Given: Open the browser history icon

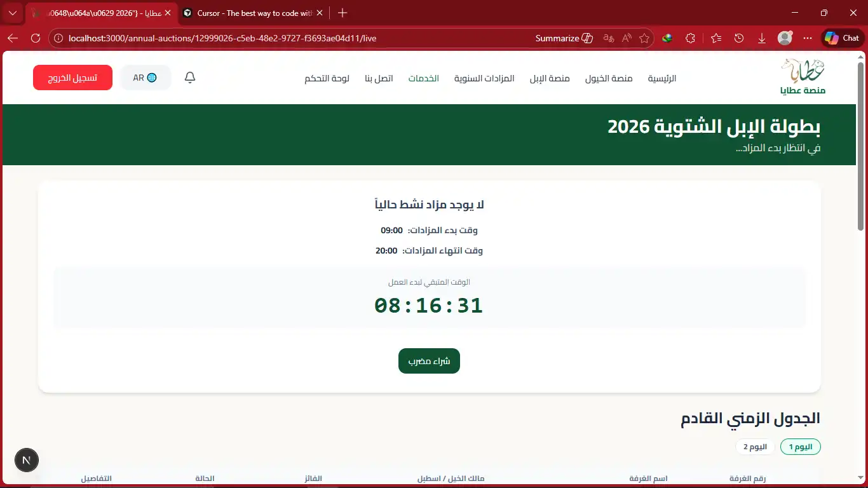Looking at the screenshot, I should coord(738,38).
